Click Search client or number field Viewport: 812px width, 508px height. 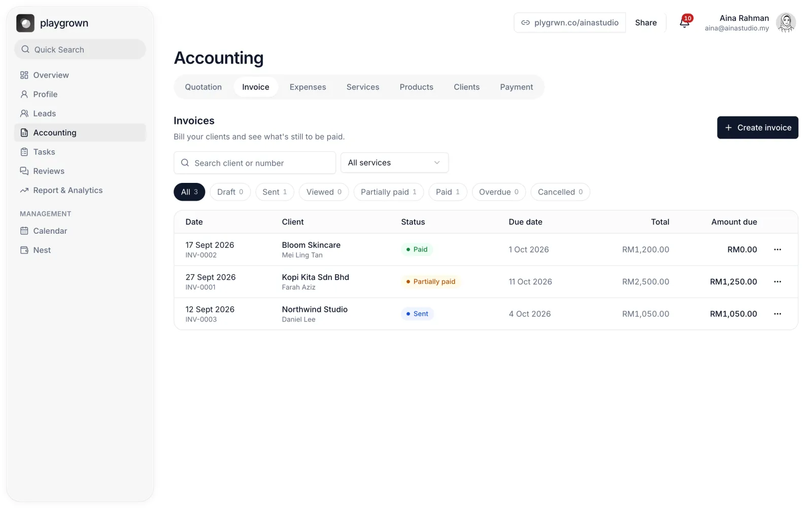(x=255, y=163)
